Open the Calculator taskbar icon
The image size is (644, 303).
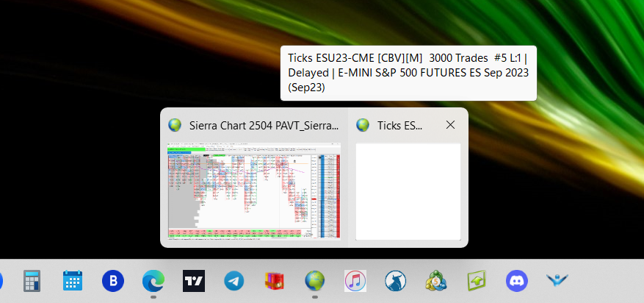[32, 281]
